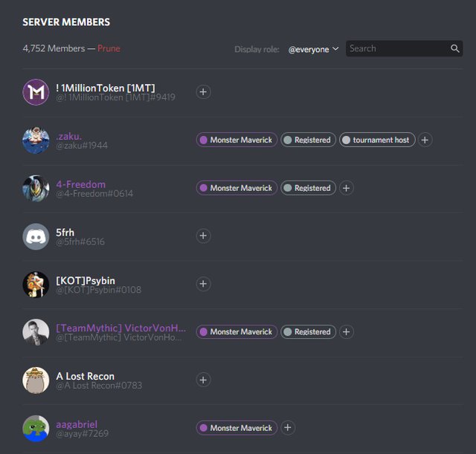Focus the member Search field
Image resolution: width=476 pixels, height=454 pixels.
click(404, 48)
